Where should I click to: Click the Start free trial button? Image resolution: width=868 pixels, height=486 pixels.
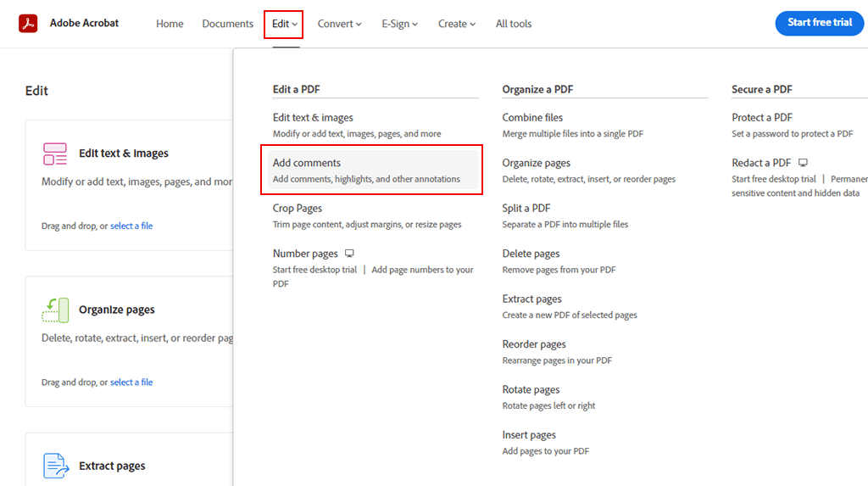[820, 23]
